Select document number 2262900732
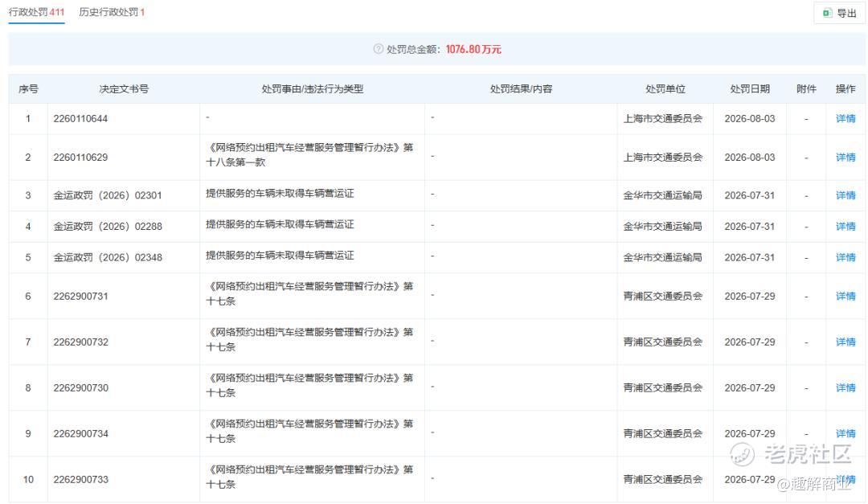Image resolution: width=868 pixels, height=504 pixels. click(x=81, y=342)
